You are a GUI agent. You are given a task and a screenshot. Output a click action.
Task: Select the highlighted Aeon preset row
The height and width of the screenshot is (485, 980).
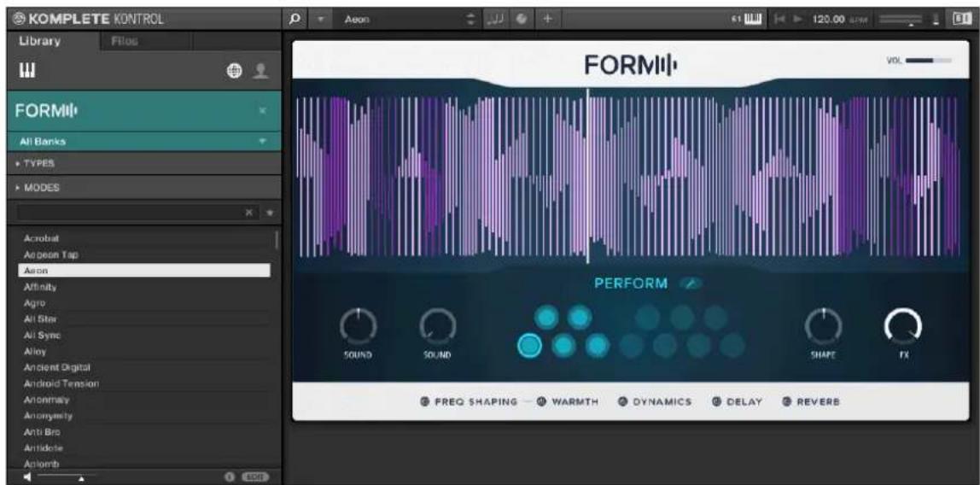(x=144, y=271)
